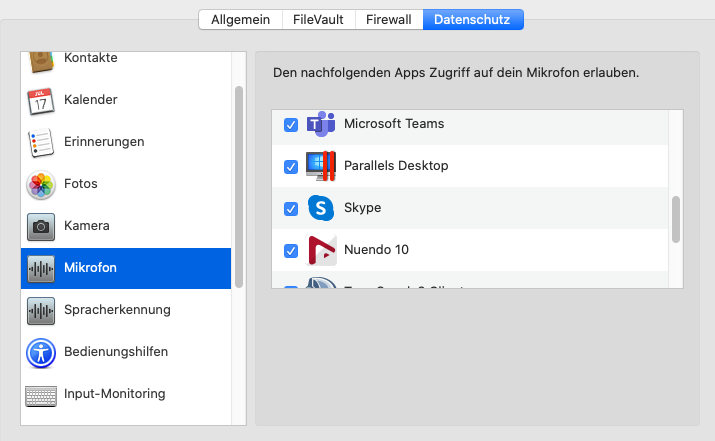Viewport: 715px width, 441px height.
Task: Select Input-Monitoring in the sidebar
Action: click(x=126, y=394)
